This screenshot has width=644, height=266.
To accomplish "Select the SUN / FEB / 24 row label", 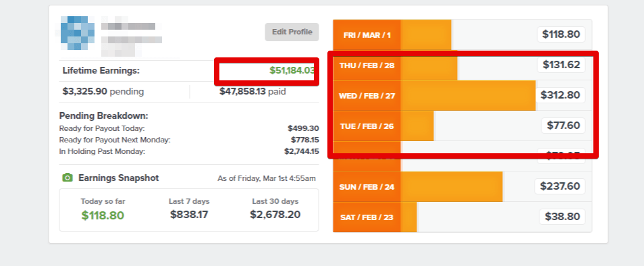I will pyautogui.click(x=367, y=187).
